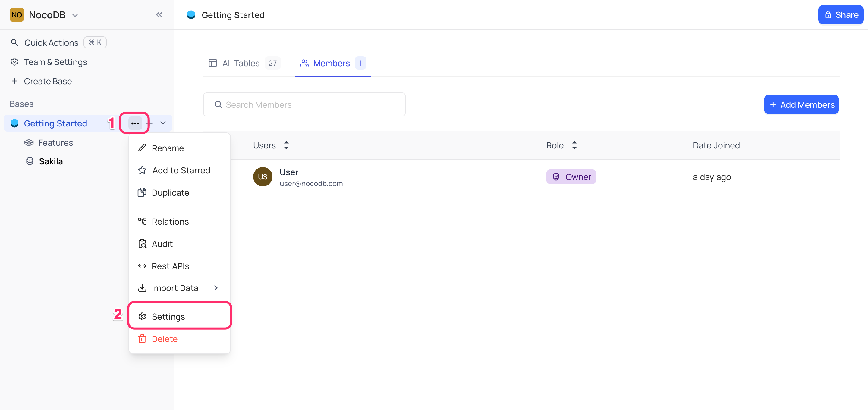Open the NocoDB workspace dropdown

(x=75, y=15)
